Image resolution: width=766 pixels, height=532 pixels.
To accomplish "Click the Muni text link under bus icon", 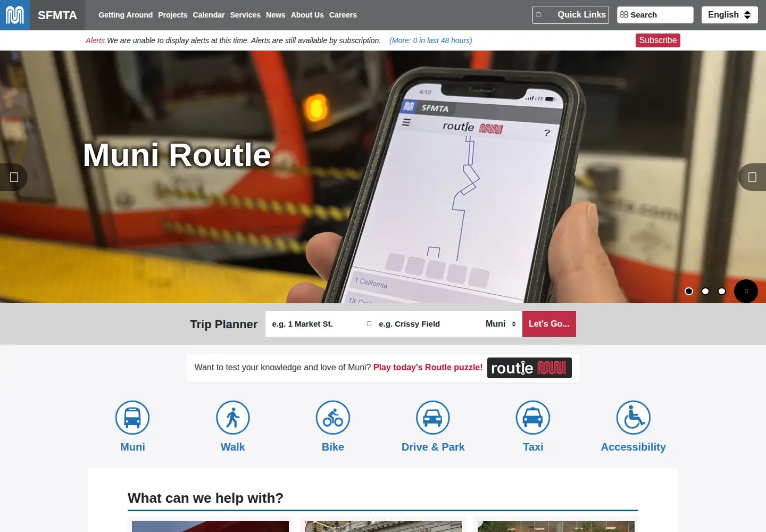I will point(132,447).
